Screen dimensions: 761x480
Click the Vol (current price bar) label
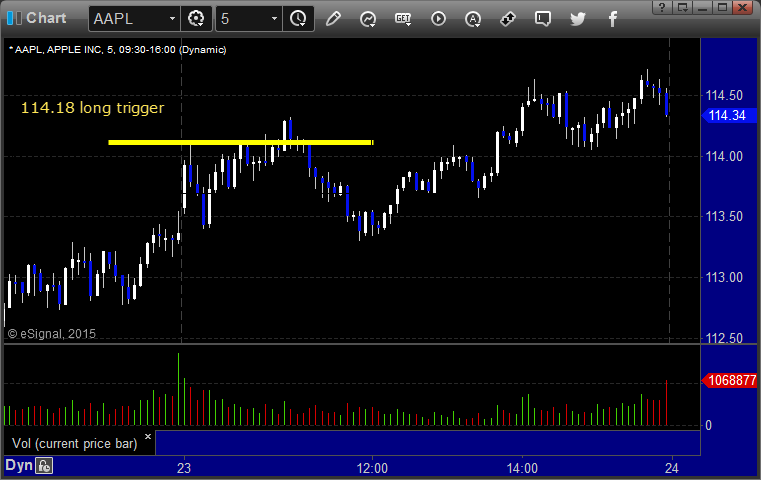pyautogui.click(x=75, y=444)
